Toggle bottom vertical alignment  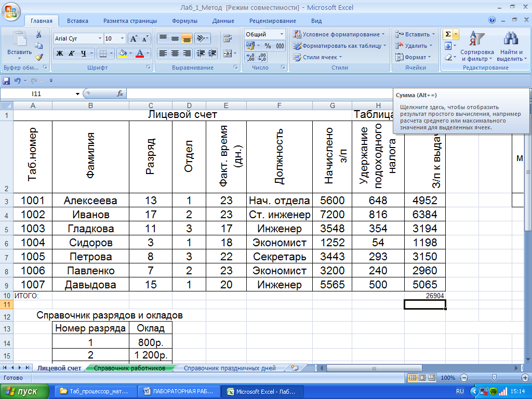(187, 38)
